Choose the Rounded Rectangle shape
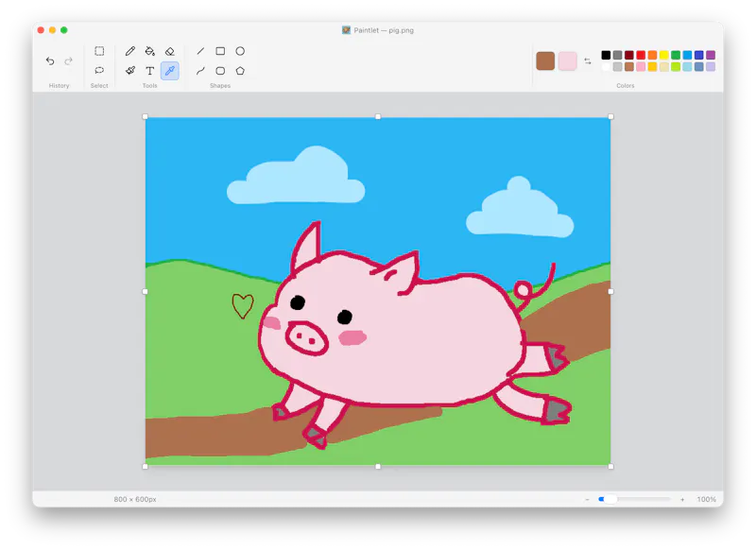Image resolution: width=756 pixels, height=550 pixels. [220, 71]
